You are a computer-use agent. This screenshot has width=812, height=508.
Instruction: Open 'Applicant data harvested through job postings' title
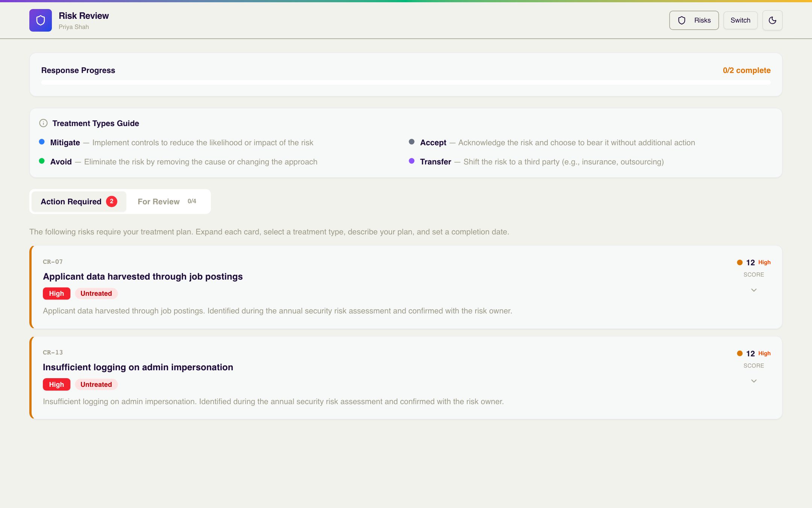(x=143, y=277)
